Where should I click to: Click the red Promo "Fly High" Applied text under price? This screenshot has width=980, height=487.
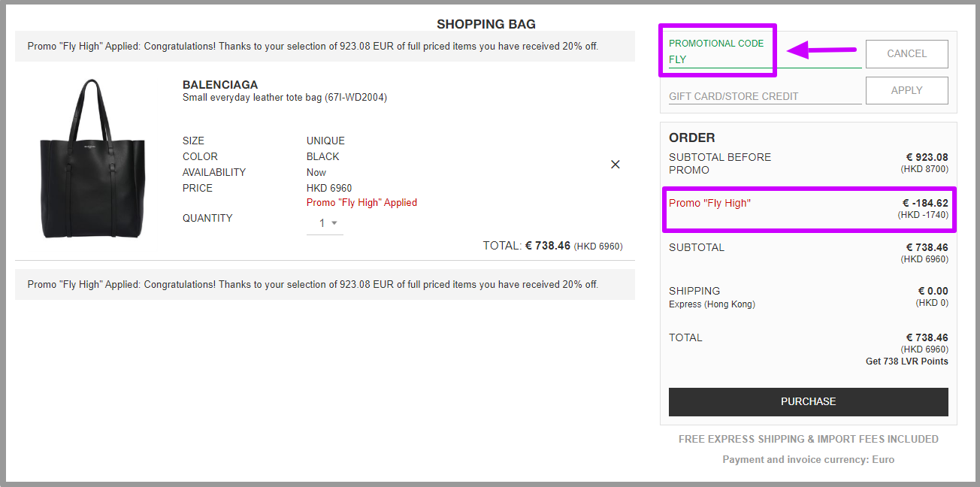tap(361, 203)
